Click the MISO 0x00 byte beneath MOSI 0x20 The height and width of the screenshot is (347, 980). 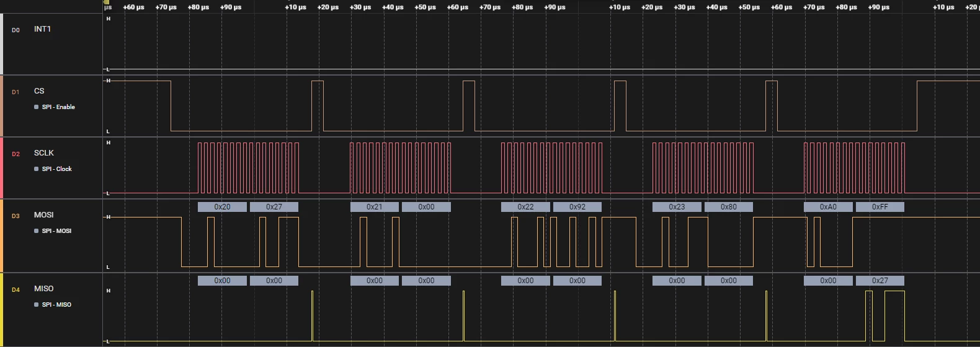coord(222,281)
